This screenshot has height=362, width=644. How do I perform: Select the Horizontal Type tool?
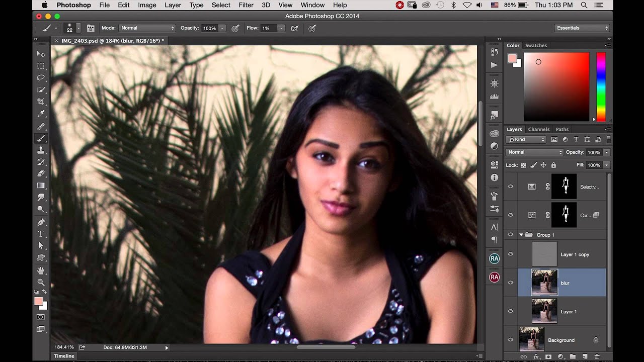[x=41, y=234]
